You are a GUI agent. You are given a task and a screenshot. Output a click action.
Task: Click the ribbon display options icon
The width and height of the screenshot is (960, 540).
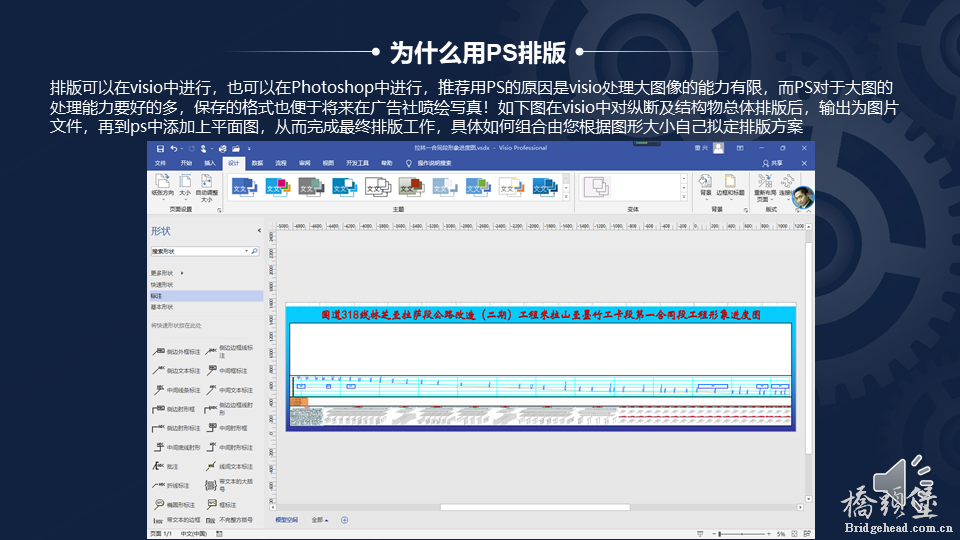[x=740, y=148]
